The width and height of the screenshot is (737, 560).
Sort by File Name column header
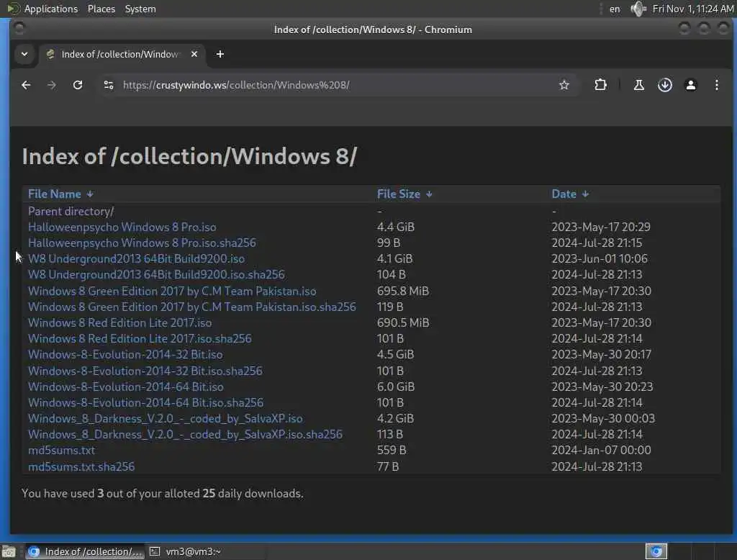tap(55, 194)
